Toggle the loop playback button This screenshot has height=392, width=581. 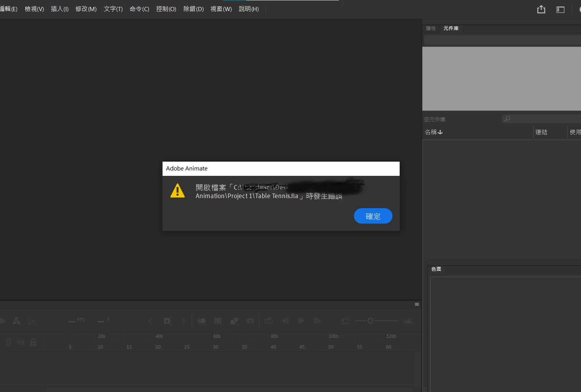[x=269, y=321]
